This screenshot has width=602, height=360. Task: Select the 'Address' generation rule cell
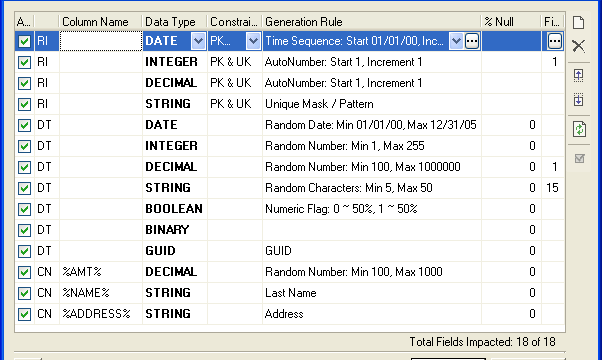coord(372,314)
